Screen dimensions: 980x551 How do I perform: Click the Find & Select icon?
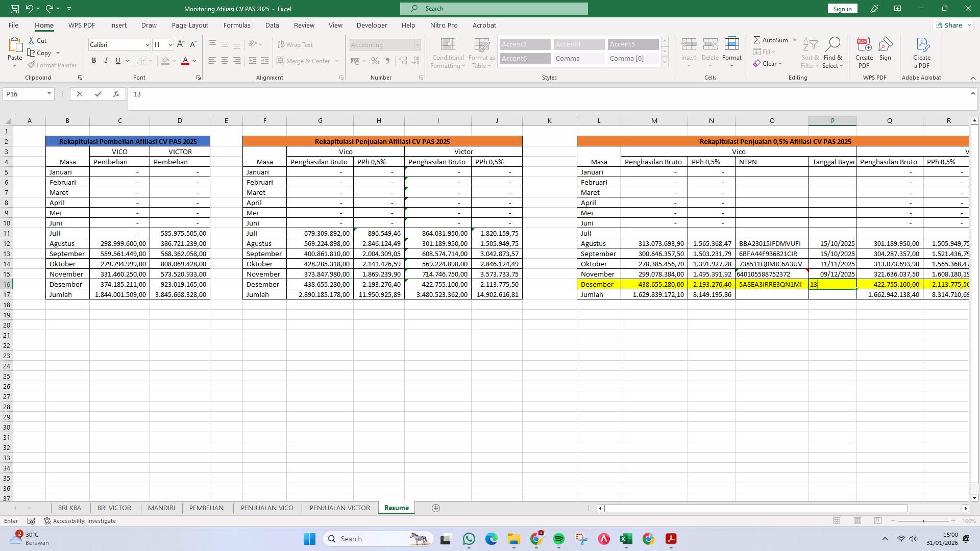833,51
